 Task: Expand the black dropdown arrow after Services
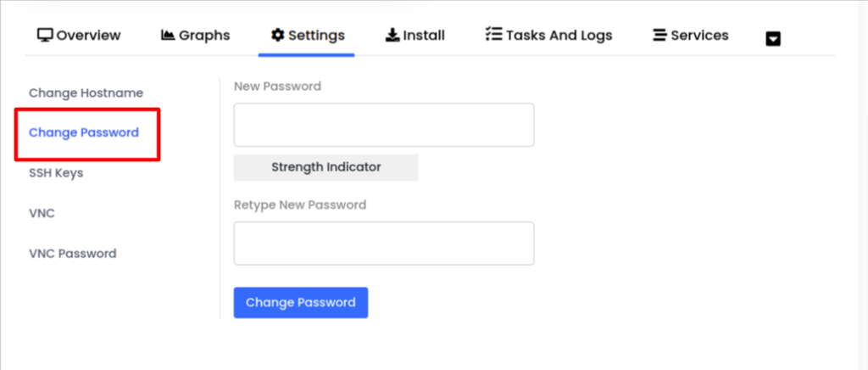[x=773, y=38]
